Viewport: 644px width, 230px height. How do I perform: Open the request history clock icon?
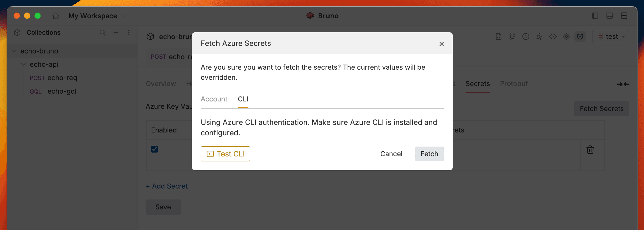[x=526, y=37]
